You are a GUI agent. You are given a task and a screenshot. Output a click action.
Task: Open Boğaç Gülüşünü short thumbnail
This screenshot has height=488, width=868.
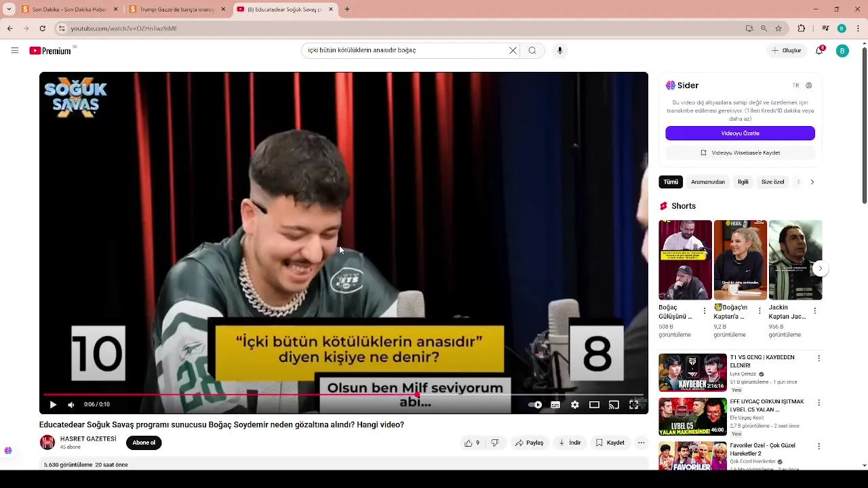685,260
